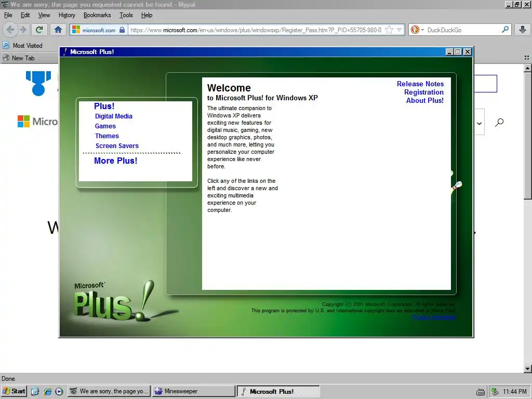Click the URL address field
532x399 pixels.
(256, 30)
